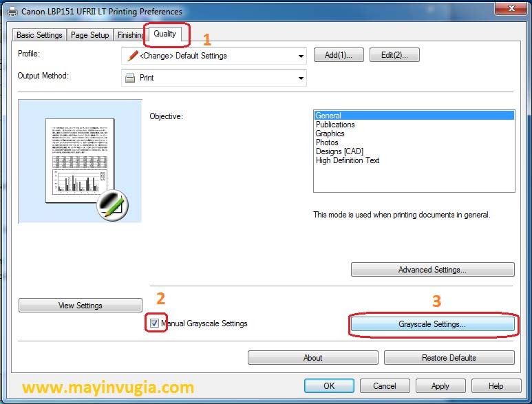Choose Photos in the Objective list
Image resolution: width=532 pixels, height=404 pixels.
(414, 142)
